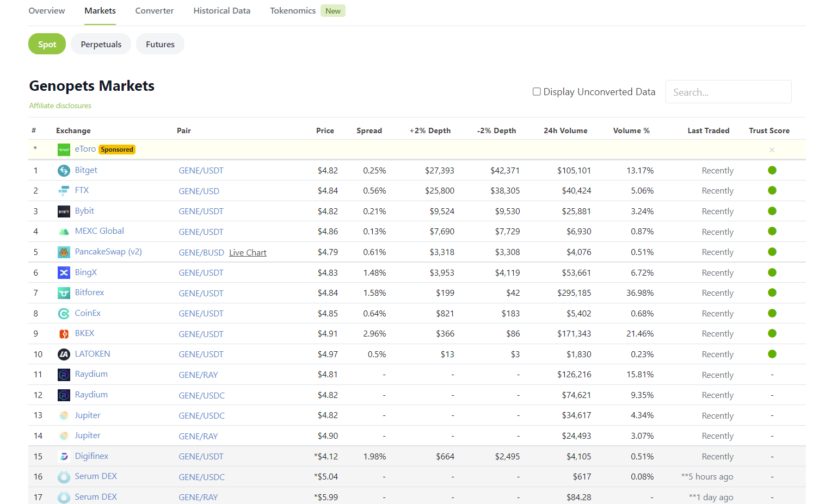The width and height of the screenshot is (825, 504).
Task: Click the Digifinex exchange logo icon
Action: [64, 457]
